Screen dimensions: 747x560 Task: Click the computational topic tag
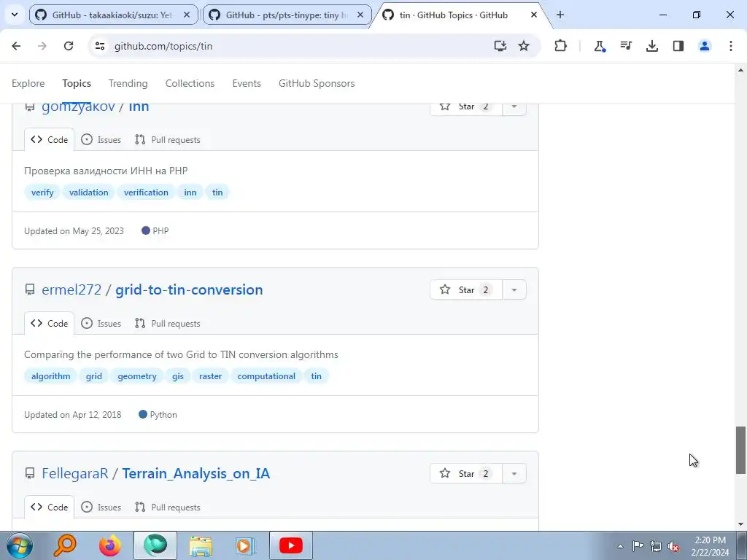point(266,376)
